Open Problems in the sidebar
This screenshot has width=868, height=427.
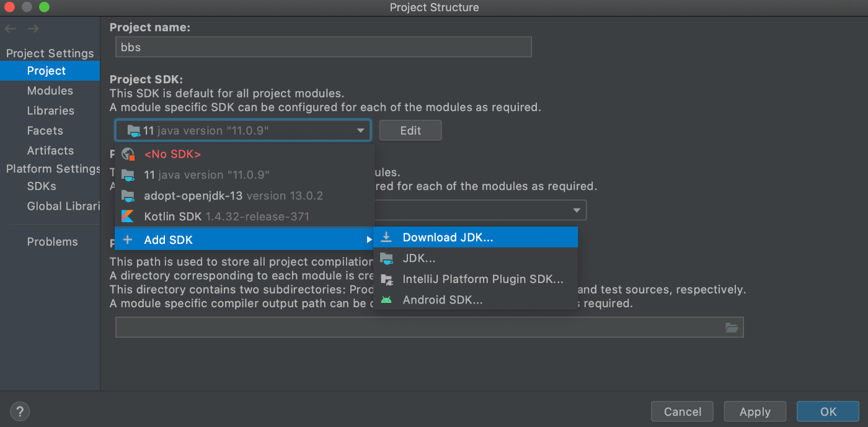click(50, 242)
